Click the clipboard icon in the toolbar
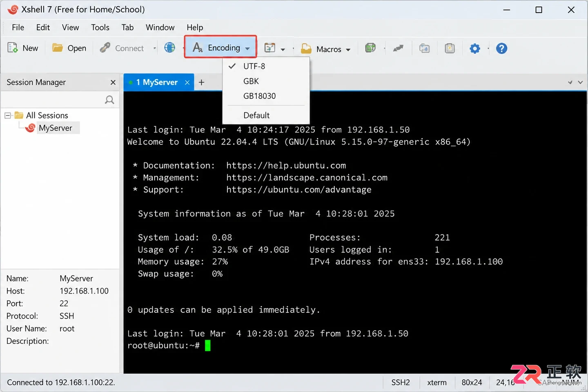Screen dimensions: 588x392 (x=450, y=48)
